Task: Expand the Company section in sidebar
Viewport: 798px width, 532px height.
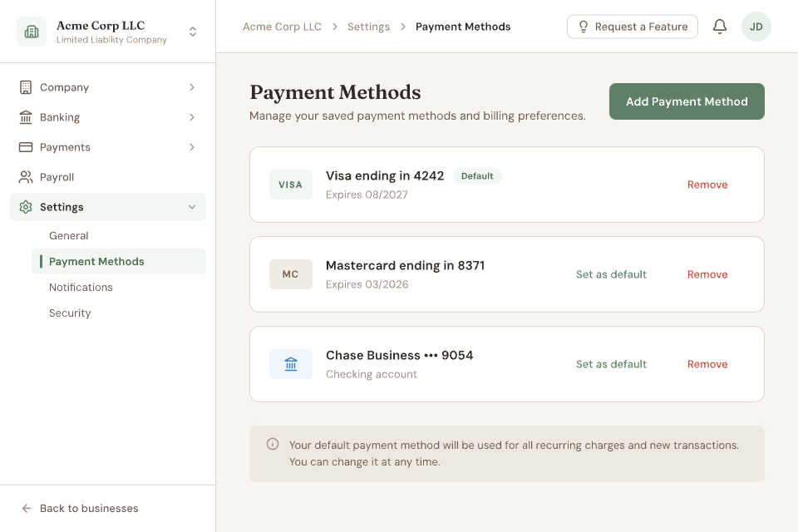Action: pyautogui.click(x=108, y=87)
